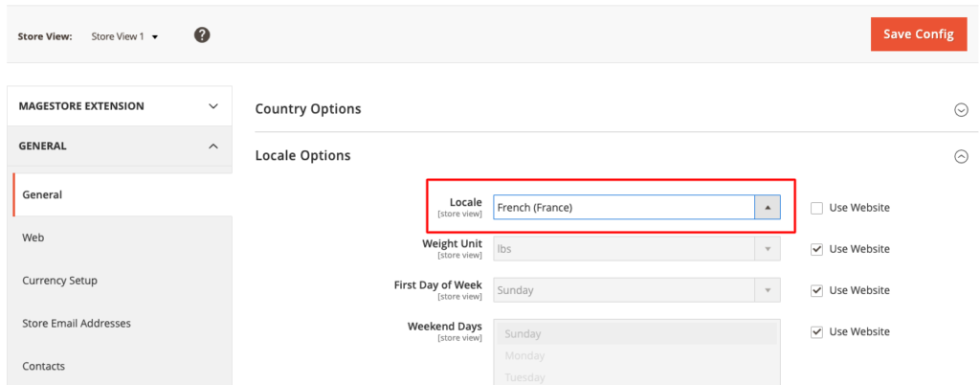
Task: Enable Use Website for Locale
Action: coord(816,208)
